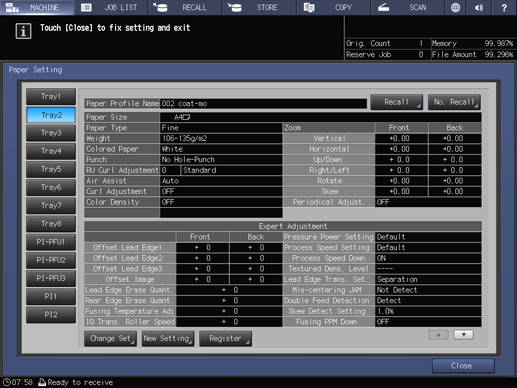Open No. Recall profile selector
Screen dimensions: 517x388
[x=454, y=102]
